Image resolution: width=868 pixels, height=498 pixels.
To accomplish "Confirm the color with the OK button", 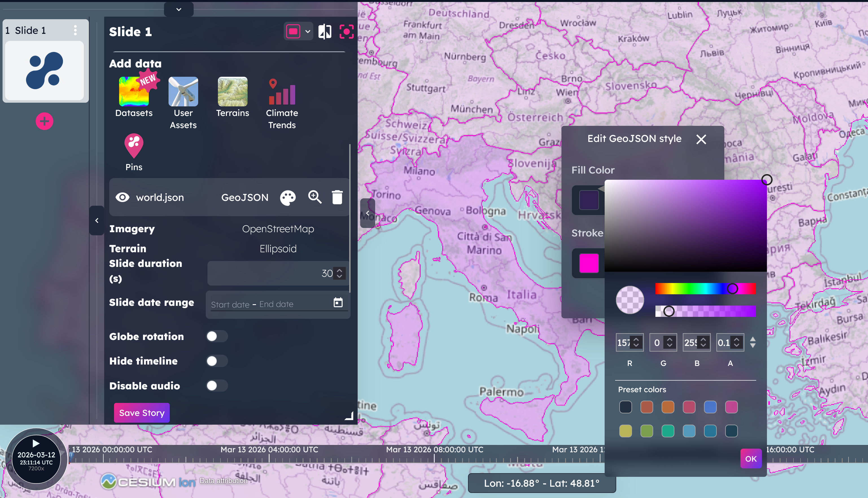I will (x=751, y=459).
